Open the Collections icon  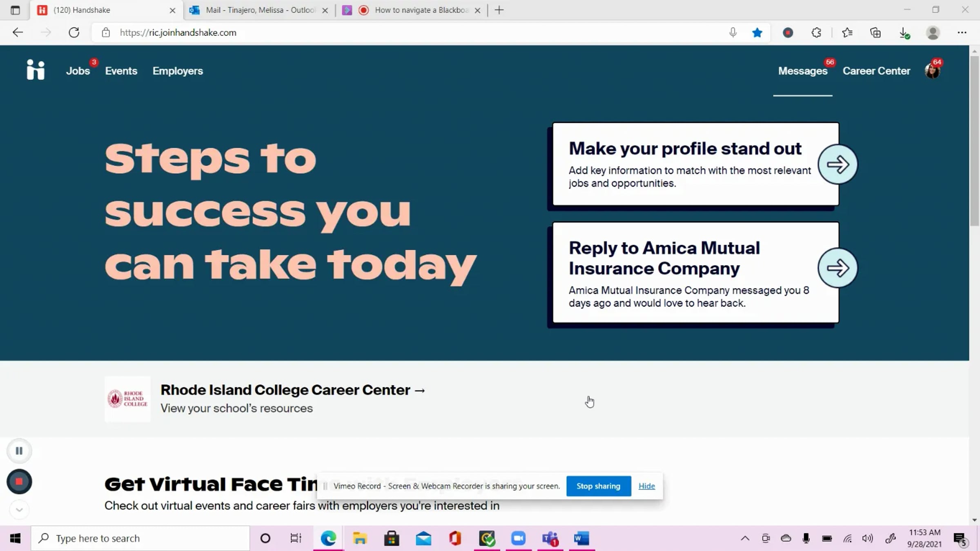click(875, 33)
